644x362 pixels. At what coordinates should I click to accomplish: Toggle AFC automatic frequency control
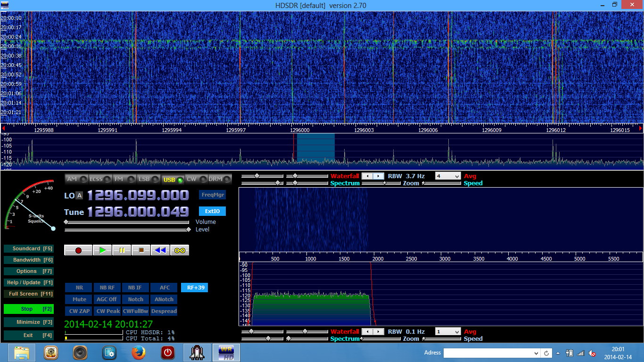[164, 288]
